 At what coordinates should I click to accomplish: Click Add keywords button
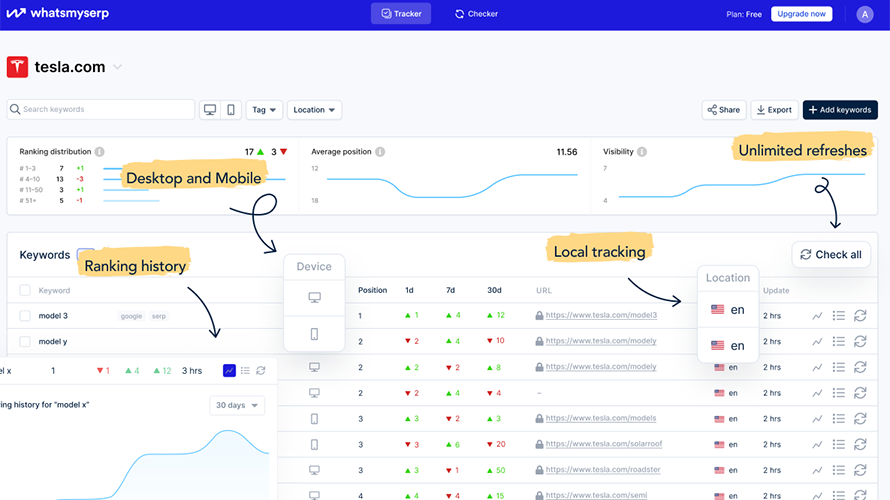(840, 110)
